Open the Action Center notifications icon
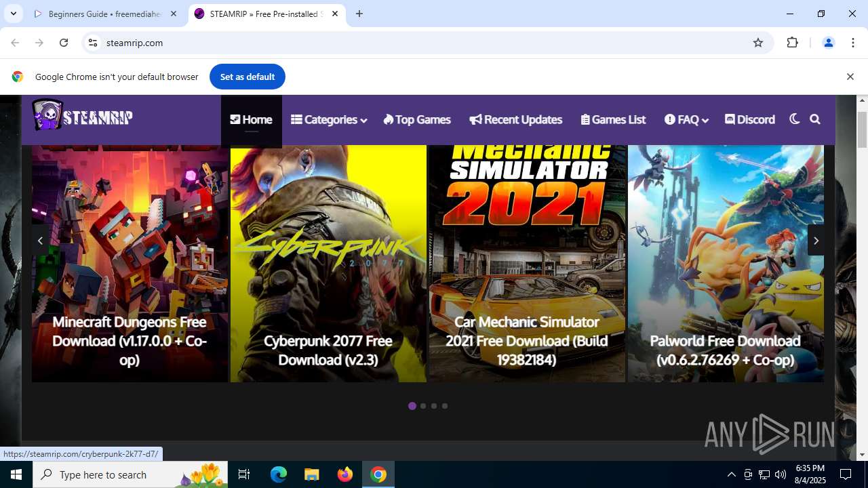This screenshot has width=868, height=488. [846, 474]
